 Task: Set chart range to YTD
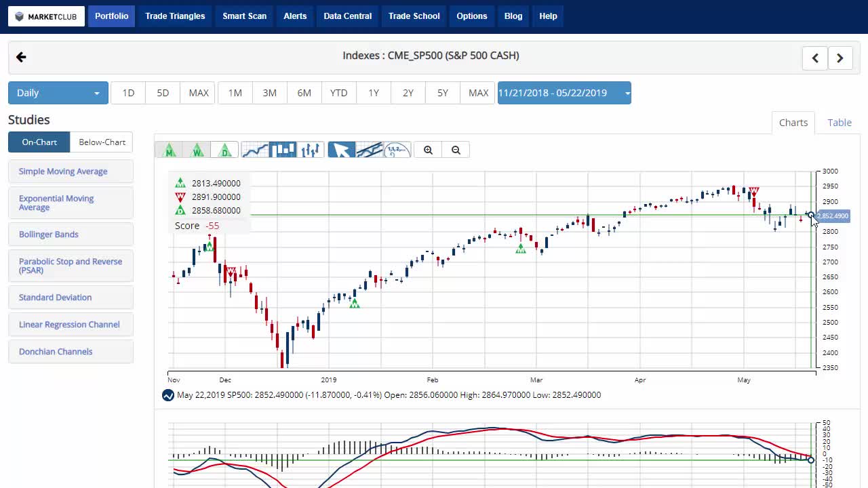pyautogui.click(x=339, y=93)
